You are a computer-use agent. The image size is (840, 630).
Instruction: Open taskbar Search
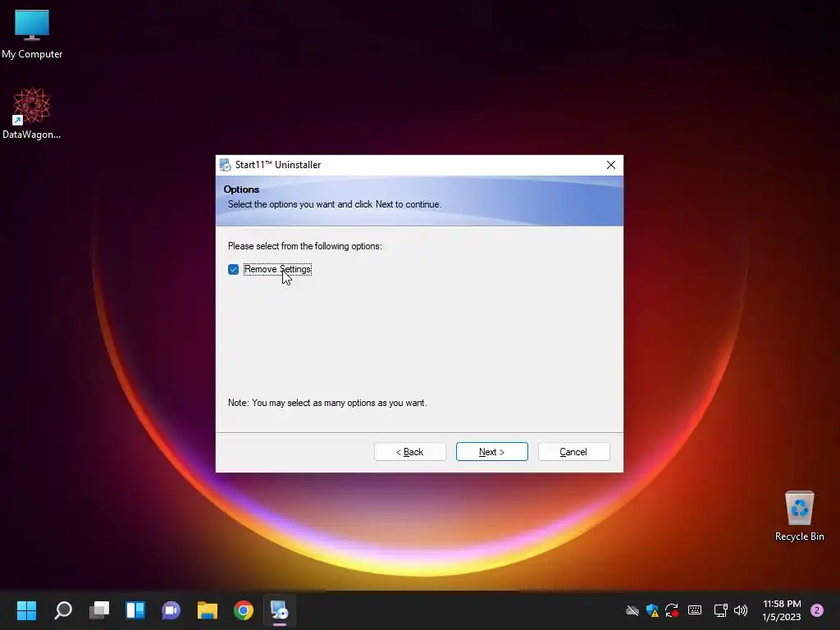(x=63, y=610)
